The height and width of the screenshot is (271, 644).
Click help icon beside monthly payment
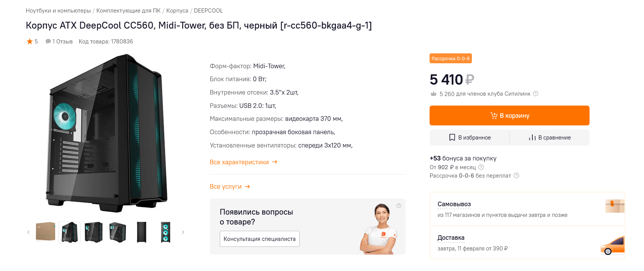(x=481, y=167)
